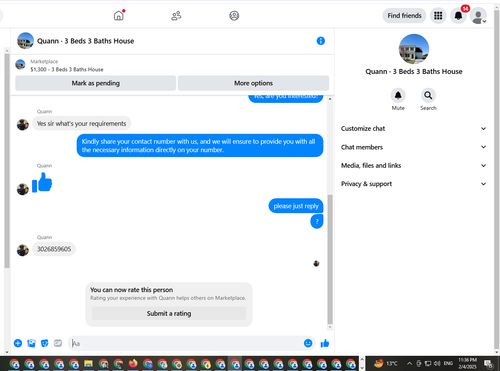Click the left conversation list scrollbar
500x371 pixels.
[7, 160]
